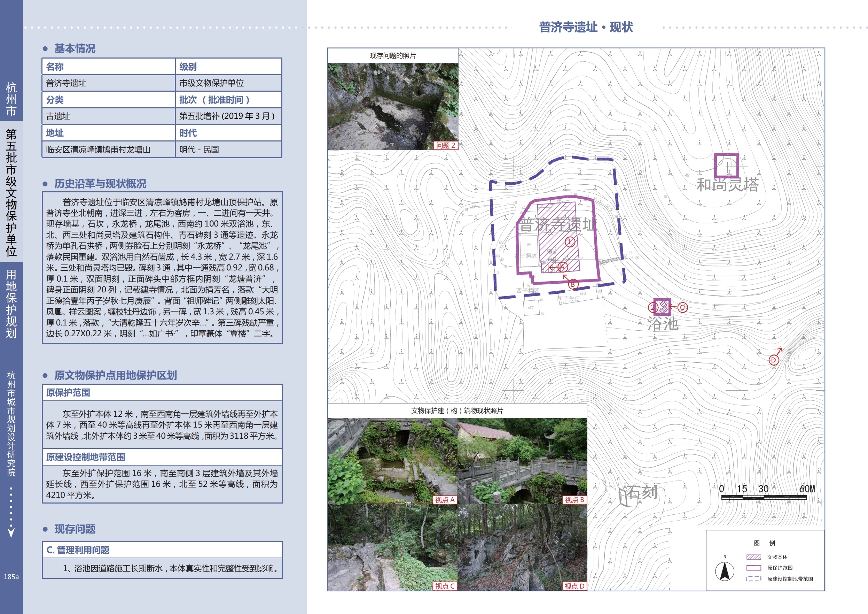Click the north arrow compass icon
The image size is (868, 614).
point(724,571)
